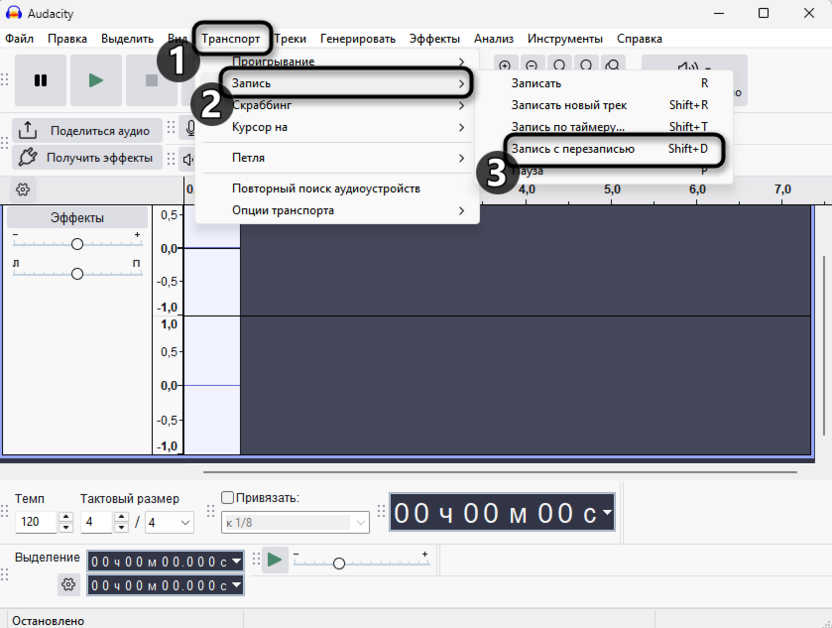Image resolution: width=832 pixels, height=628 pixels.
Task: Decrease the tempo with the down stepper
Action: (x=66, y=527)
